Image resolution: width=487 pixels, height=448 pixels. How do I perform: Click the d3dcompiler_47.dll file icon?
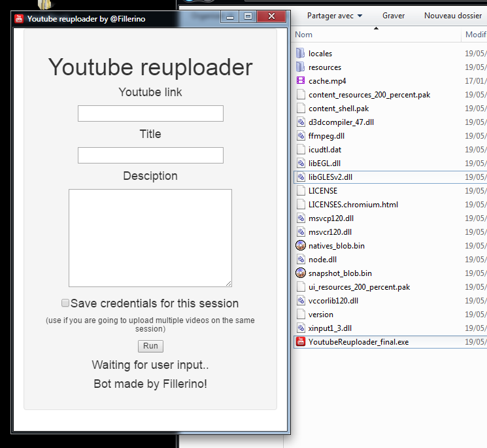point(300,122)
